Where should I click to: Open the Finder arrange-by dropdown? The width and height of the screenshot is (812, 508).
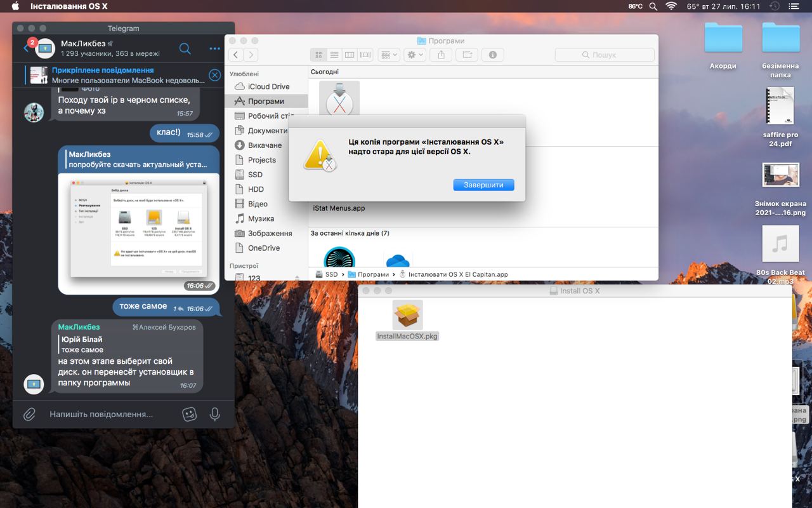[389, 55]
